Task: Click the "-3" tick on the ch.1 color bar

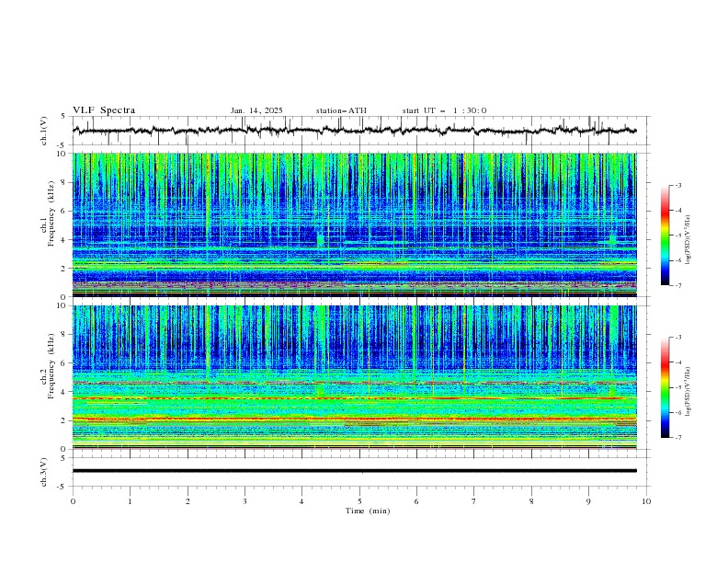Action: pyautogui.click(x=677, y=185)
